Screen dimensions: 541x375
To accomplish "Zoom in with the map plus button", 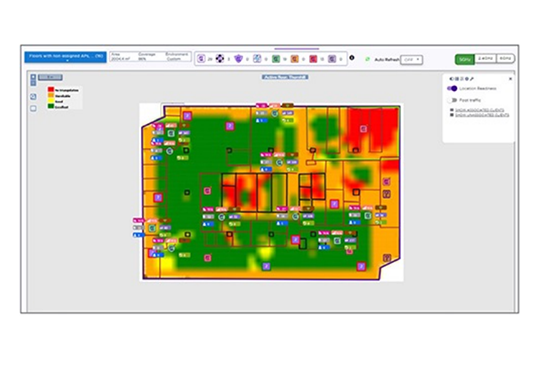I will click(33, 77).
